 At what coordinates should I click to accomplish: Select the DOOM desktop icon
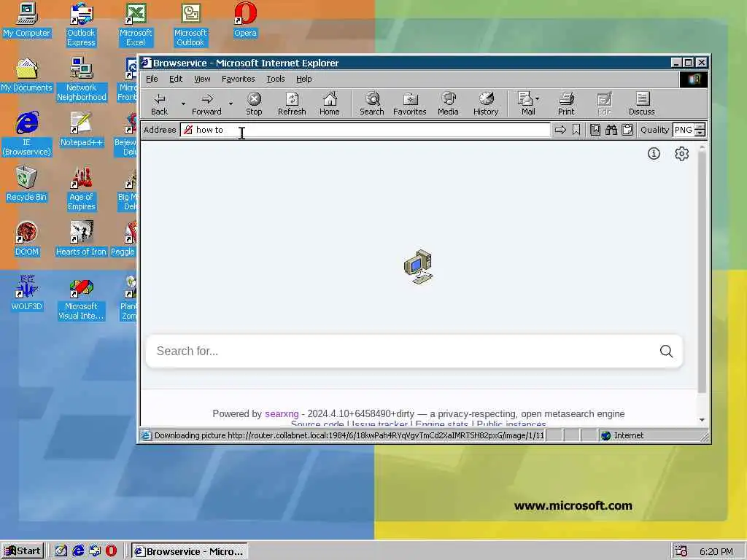coord(27,239)
